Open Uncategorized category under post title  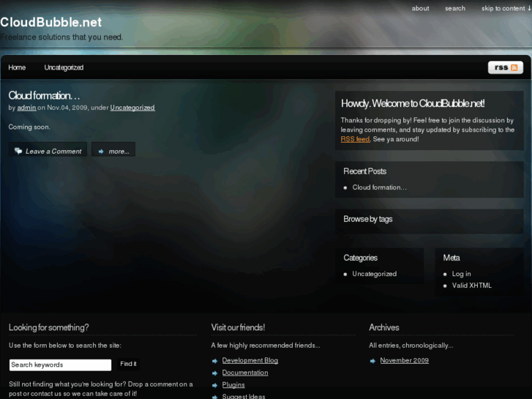point(132,108)
